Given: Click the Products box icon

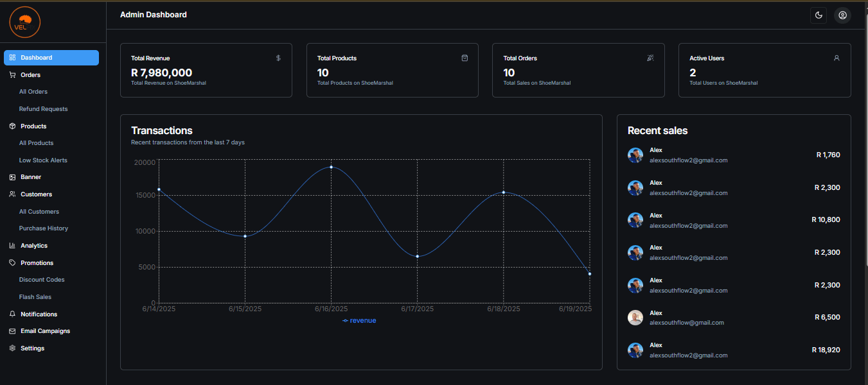Looking at the screenshot, I should tap(12, 126).
